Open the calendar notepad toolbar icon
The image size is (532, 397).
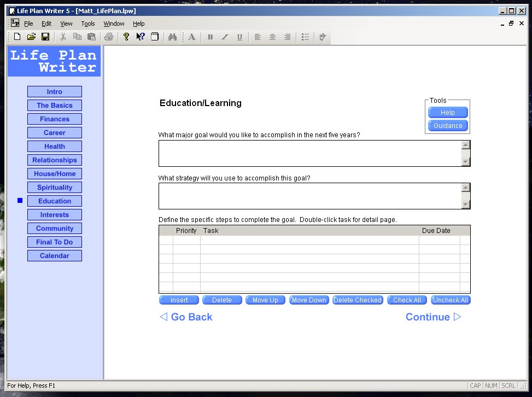(x=155, y=37)
